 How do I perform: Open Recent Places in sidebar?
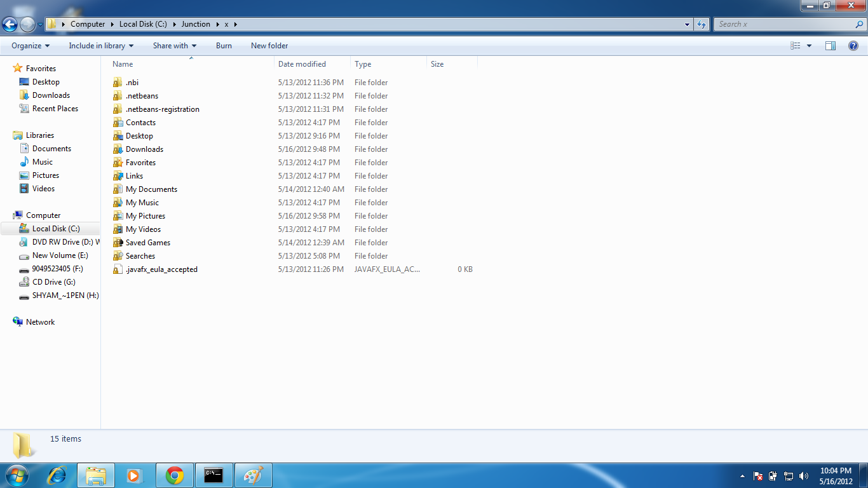point(55,109)
